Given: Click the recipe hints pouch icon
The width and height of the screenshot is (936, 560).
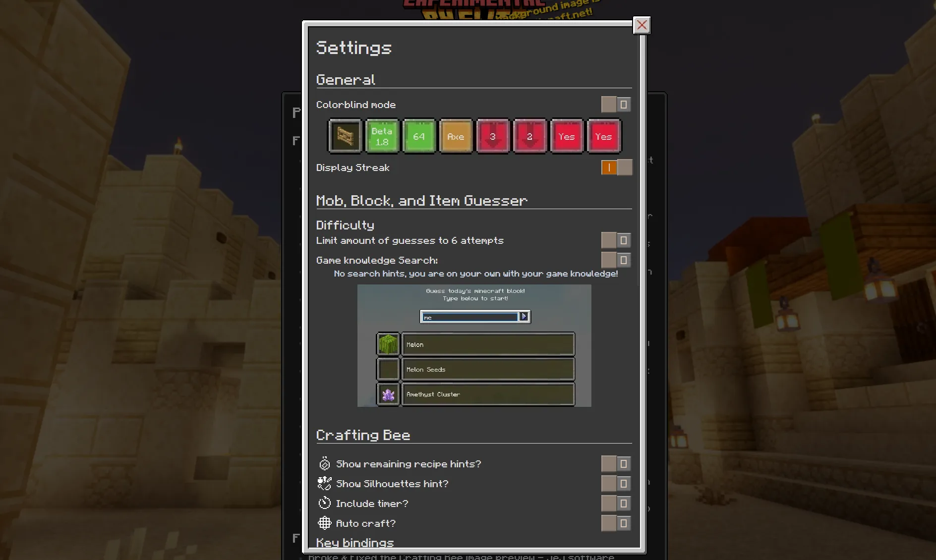Looking at the screenshot, I should pyautogui.click(x=324, y=464).
